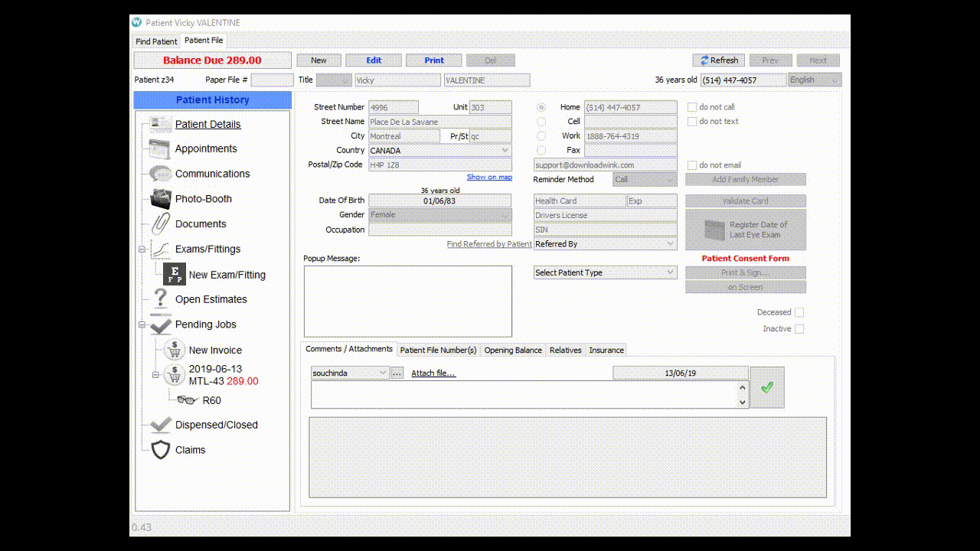The image size is (980, 551).
Task: Open the New Invoice cart icon
Action: pyautogui.click(x=175, y=350)
